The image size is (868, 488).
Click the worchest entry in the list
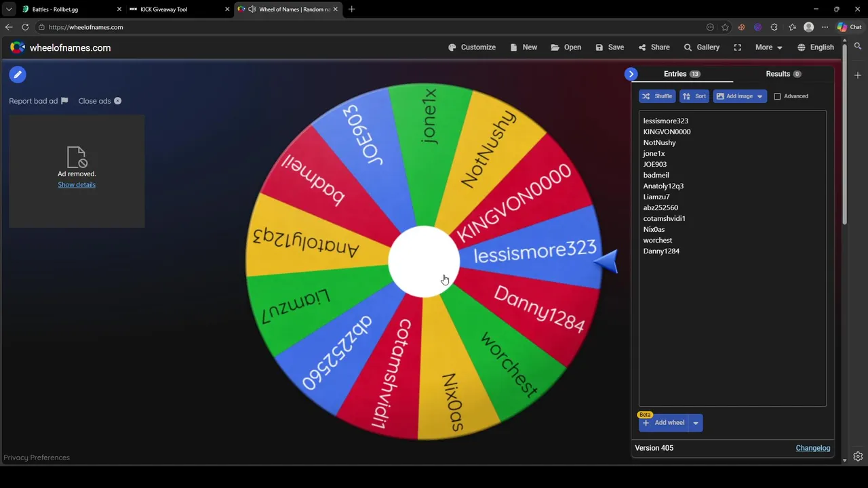[x=658, y=240]
